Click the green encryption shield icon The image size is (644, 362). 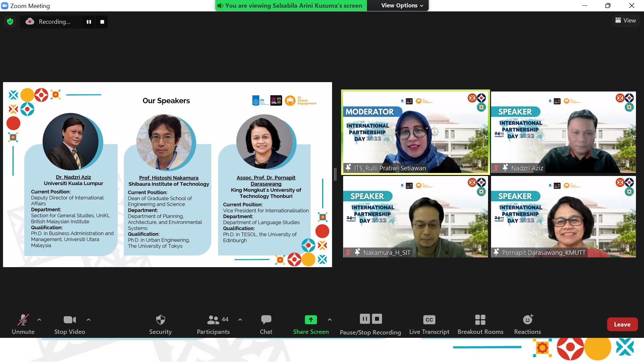pos(10,22)
